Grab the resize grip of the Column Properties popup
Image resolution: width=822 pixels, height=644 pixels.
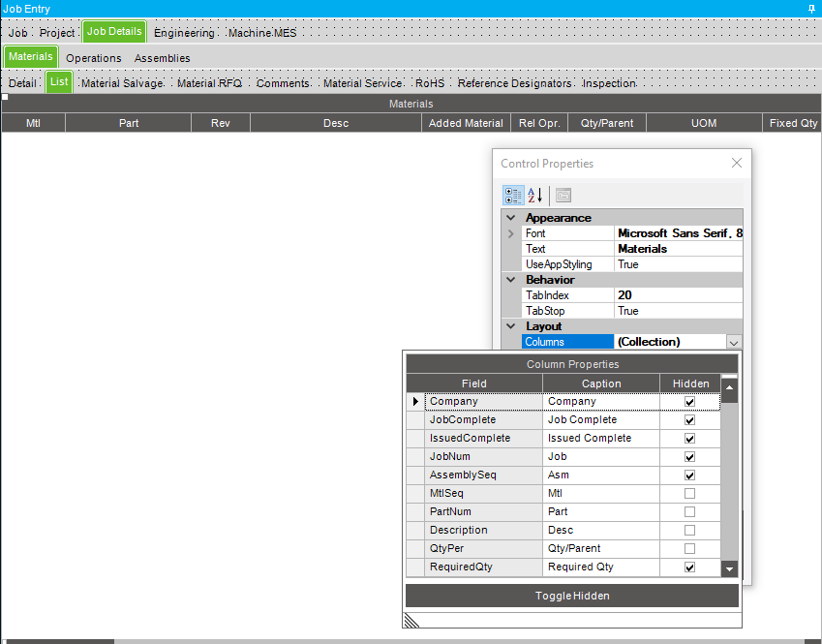tap(412, 621)
